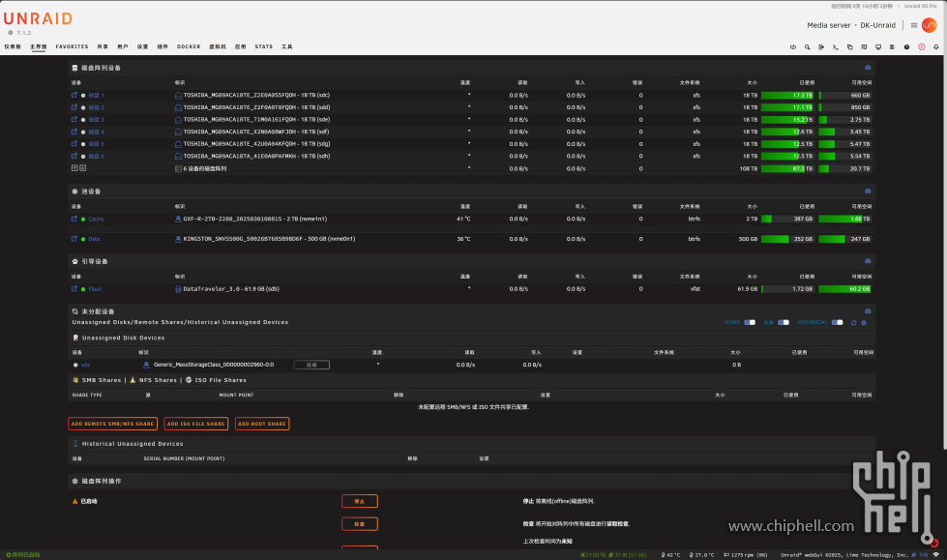
Task: Open the 仪表板 dashboard menu
Action: 12,46
